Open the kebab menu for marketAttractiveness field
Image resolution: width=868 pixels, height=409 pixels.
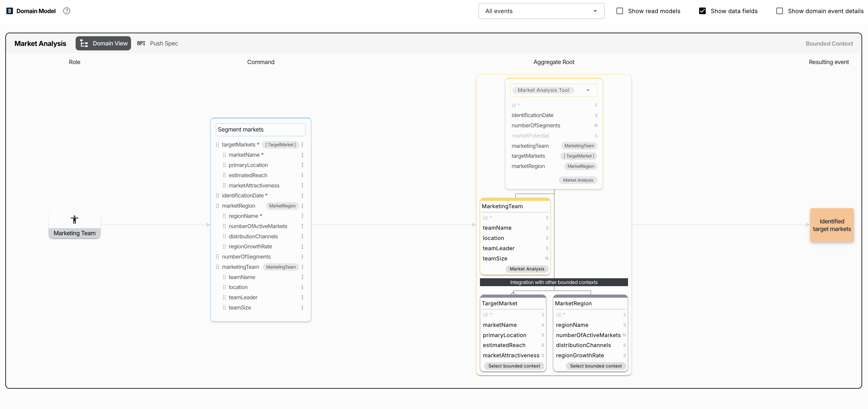click(x=302, y=186)
